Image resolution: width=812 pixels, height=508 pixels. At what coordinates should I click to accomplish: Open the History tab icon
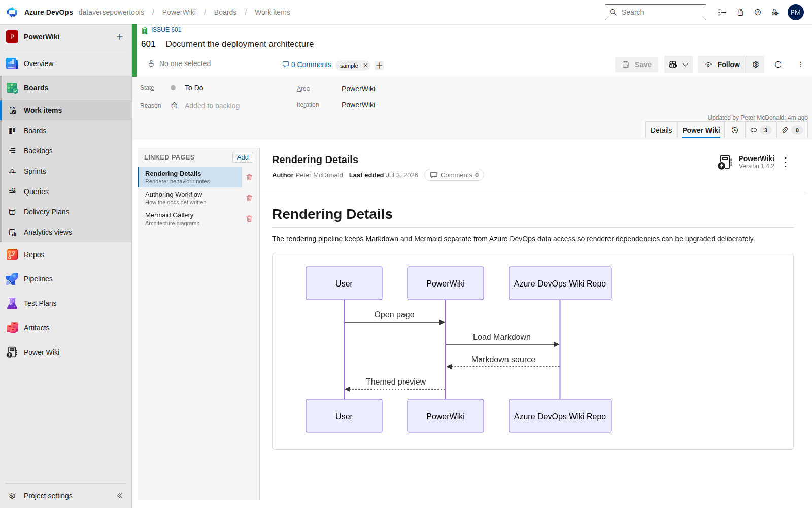[x=735, y=130]
